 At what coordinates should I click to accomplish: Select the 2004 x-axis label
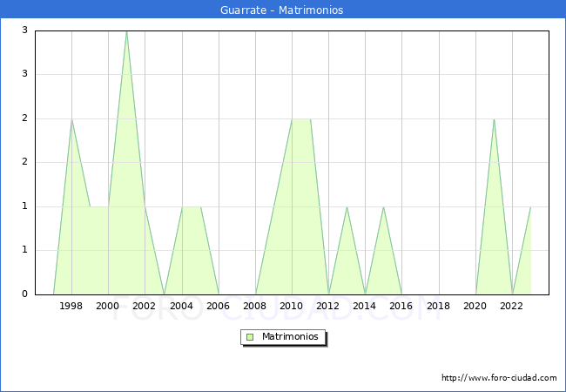click(x=181, y=306)
